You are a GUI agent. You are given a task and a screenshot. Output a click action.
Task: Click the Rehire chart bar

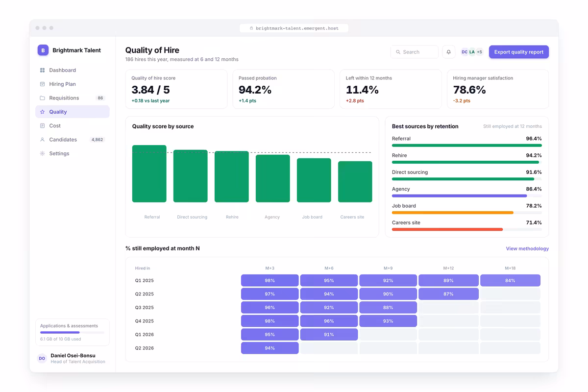[232, 176]
